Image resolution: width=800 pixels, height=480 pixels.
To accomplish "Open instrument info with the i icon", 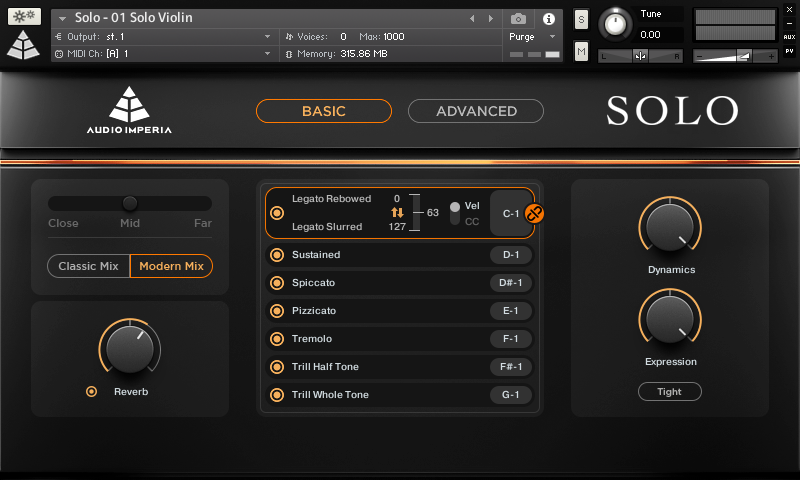I will click(548, 19).
